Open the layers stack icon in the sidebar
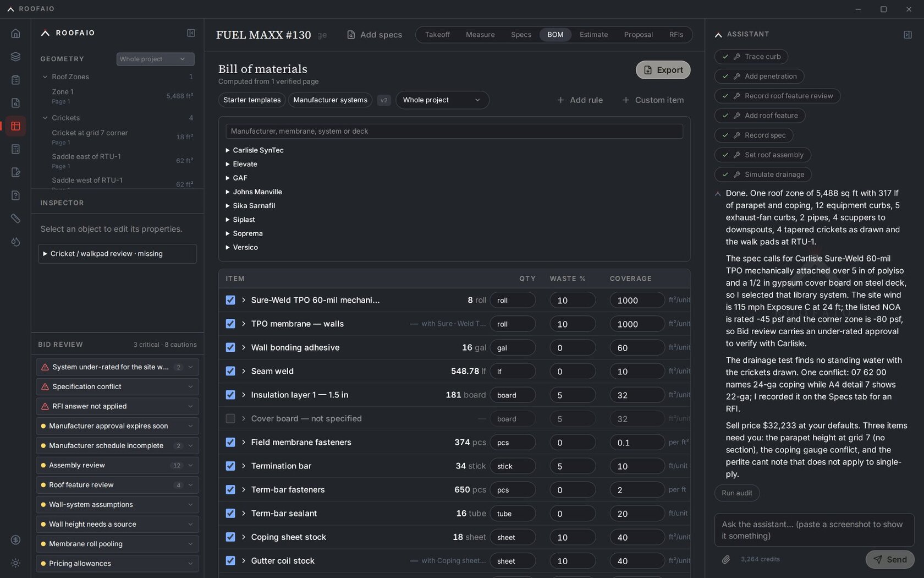This screenshot has height=578, width=924. [x=15, y=57]
